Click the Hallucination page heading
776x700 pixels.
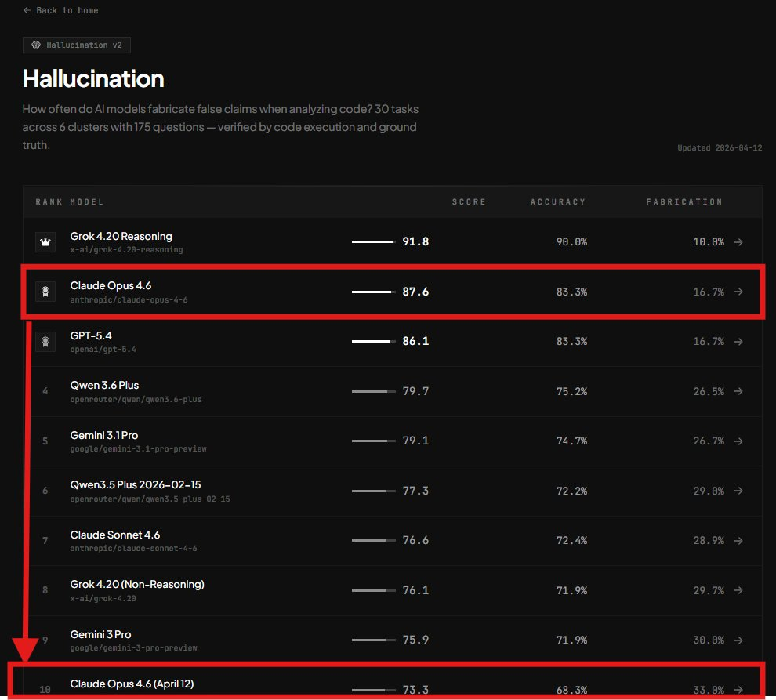pyautogui.click(x=93, y=78)
